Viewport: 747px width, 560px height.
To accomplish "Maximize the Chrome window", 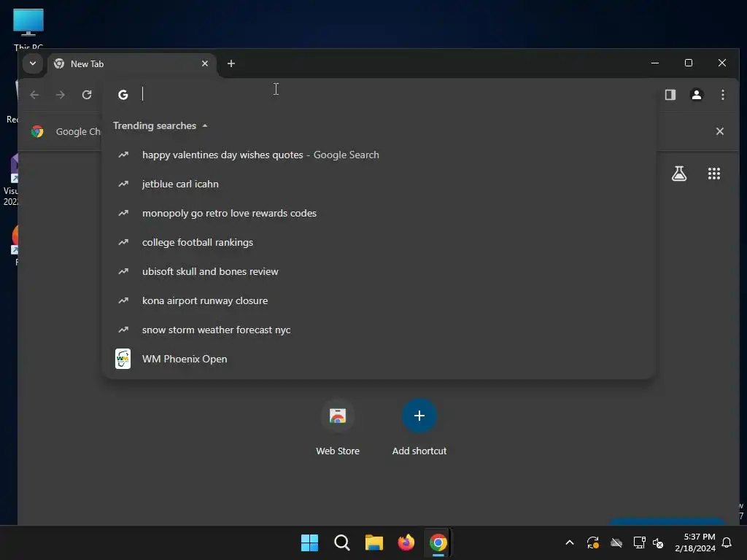I will [x=689, y=63].
